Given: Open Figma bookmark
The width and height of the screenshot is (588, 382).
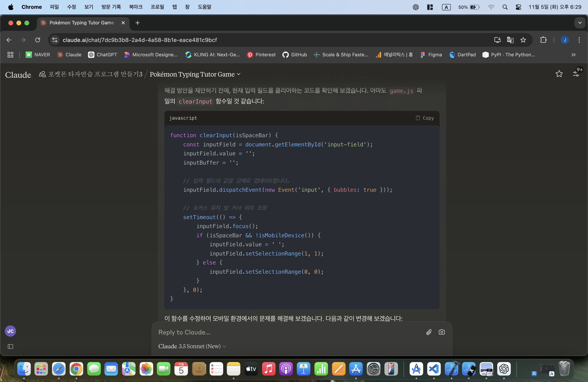Looking at the screenshot, I should tap(431, 55).
